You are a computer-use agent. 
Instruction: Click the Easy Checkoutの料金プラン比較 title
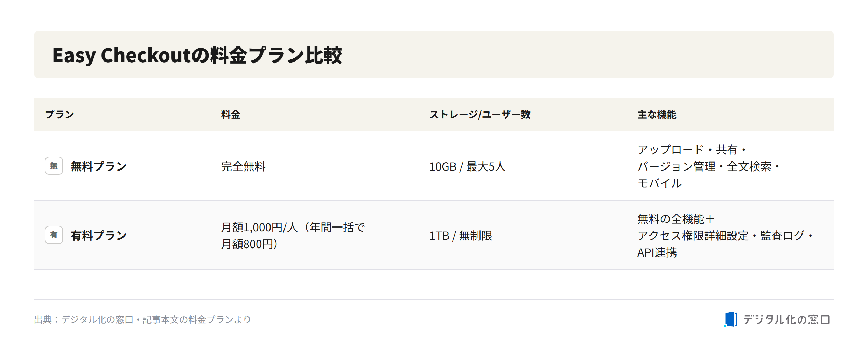coord(197,55)
